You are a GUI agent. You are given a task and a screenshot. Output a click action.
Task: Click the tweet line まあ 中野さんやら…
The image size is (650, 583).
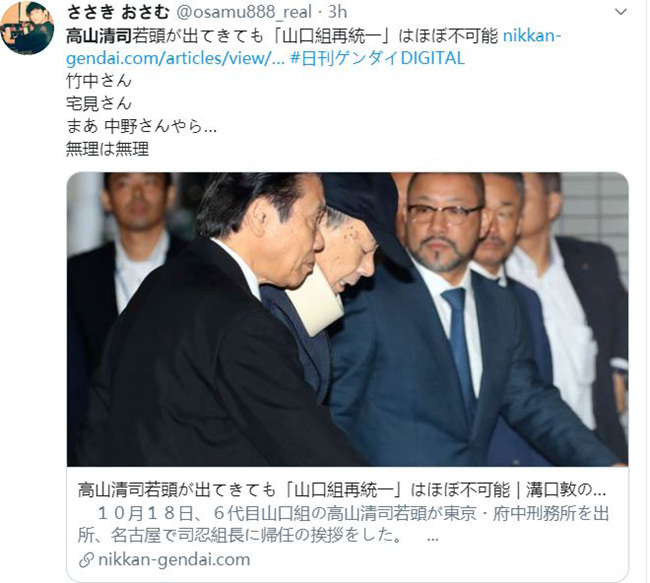coord(141,126)
